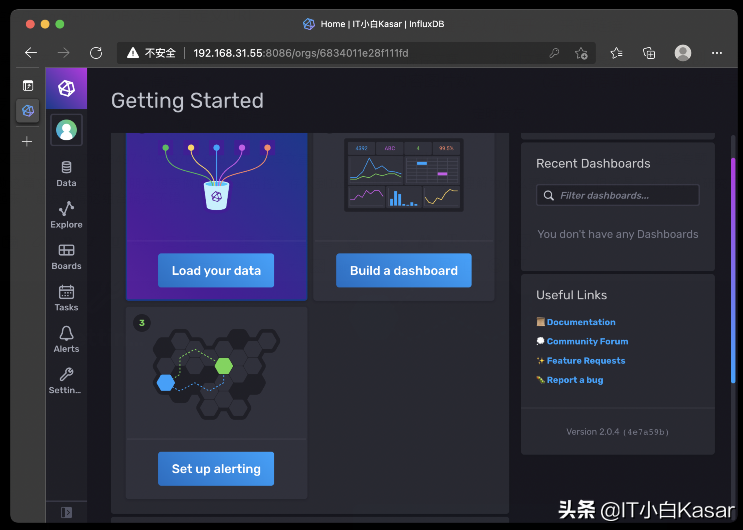Click the Getting Started heading
Screen dimensions: 743x530
tap(187, 101)
